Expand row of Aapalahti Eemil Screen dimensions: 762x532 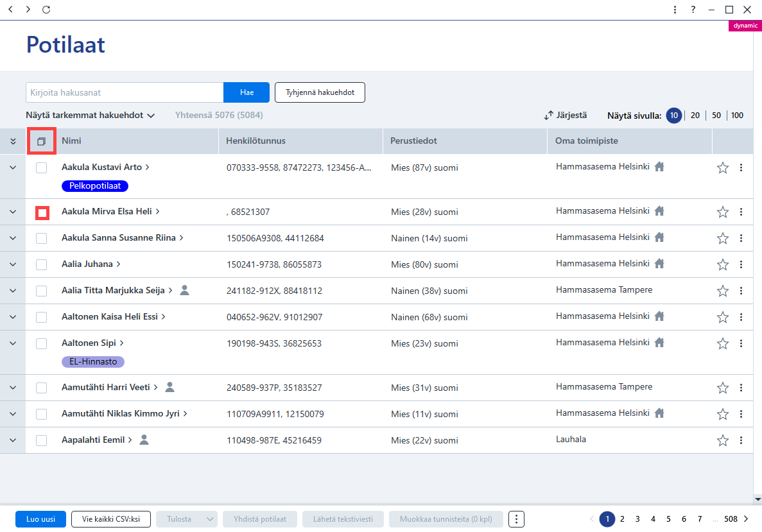pos(13,440)
